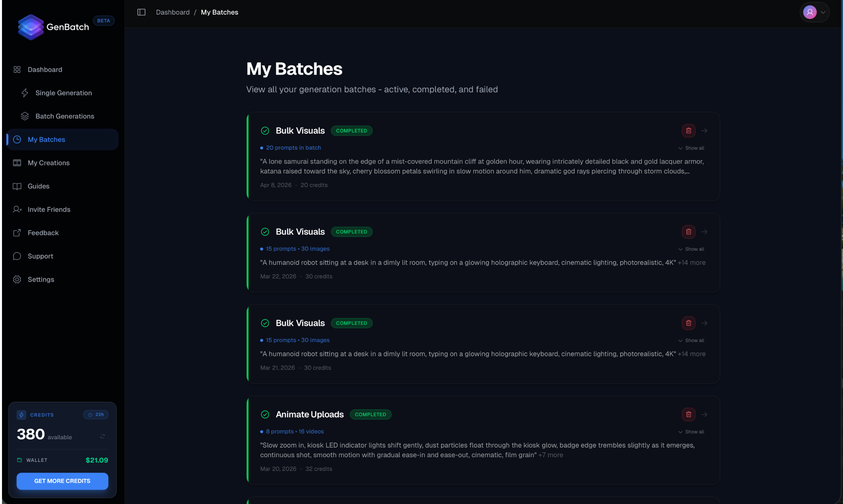Delete the Apr 8 Bulk Visuals batch
The height and width of the screenshot is (504, 843).
click(688, 131)
